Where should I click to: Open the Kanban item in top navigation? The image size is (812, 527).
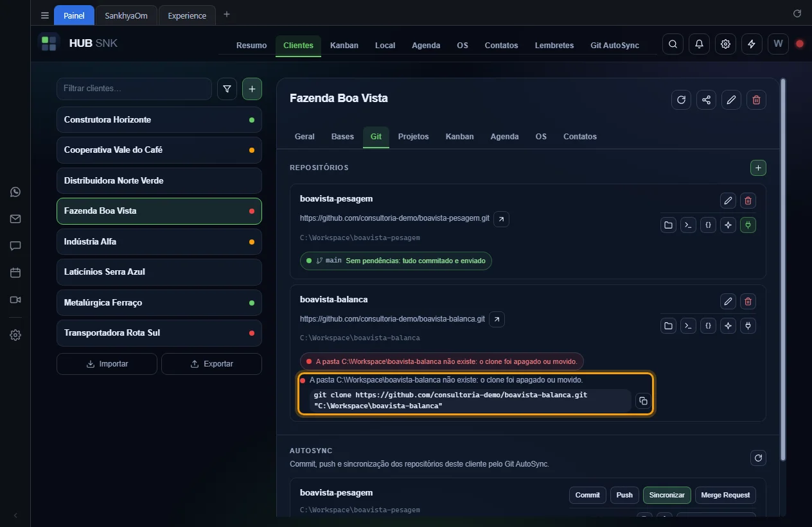344,46
